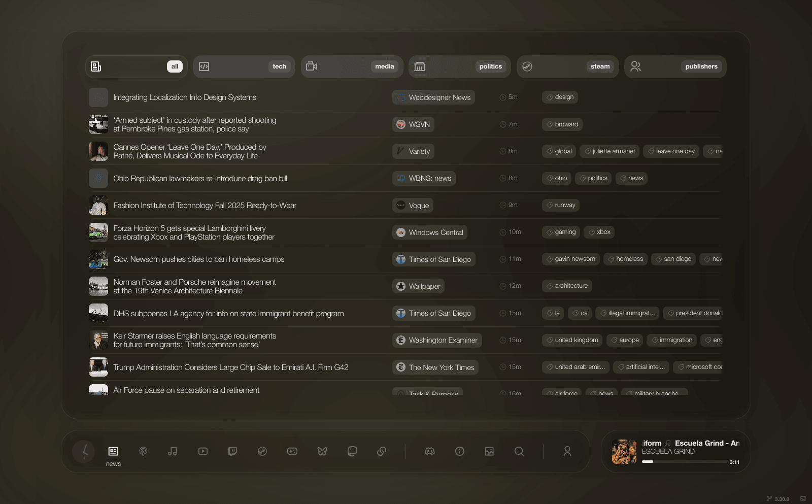
Task: Open the Twitch icon in the dock
Action: (x=232, y=451)
